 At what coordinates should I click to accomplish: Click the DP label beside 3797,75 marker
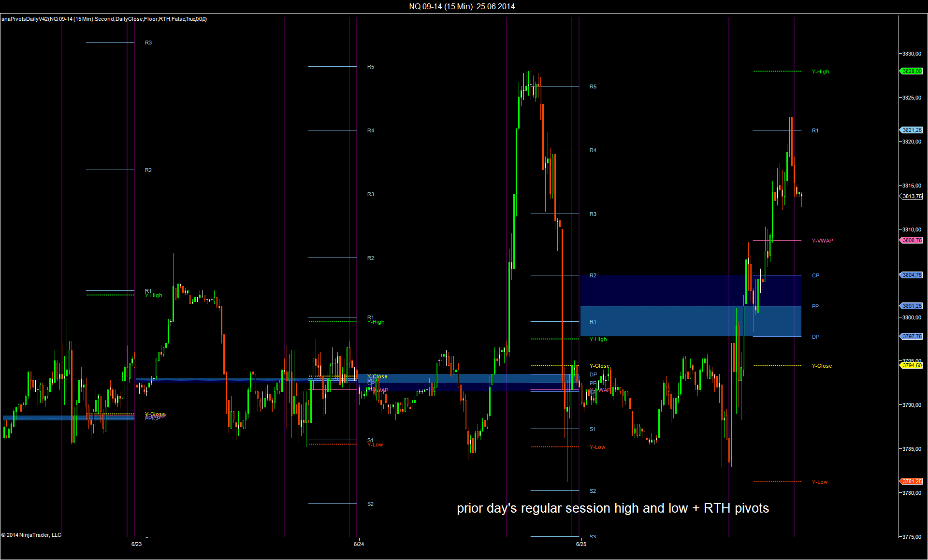(815, 337)
